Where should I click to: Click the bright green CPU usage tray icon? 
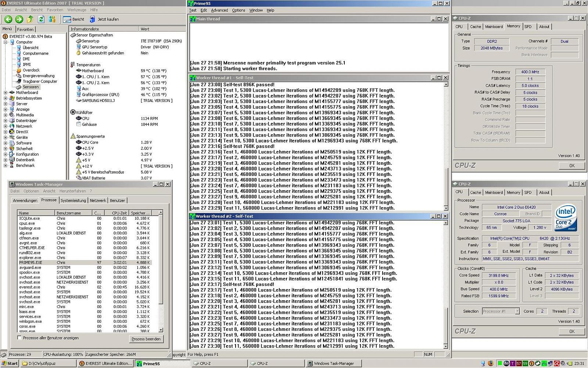coord(500,363)
